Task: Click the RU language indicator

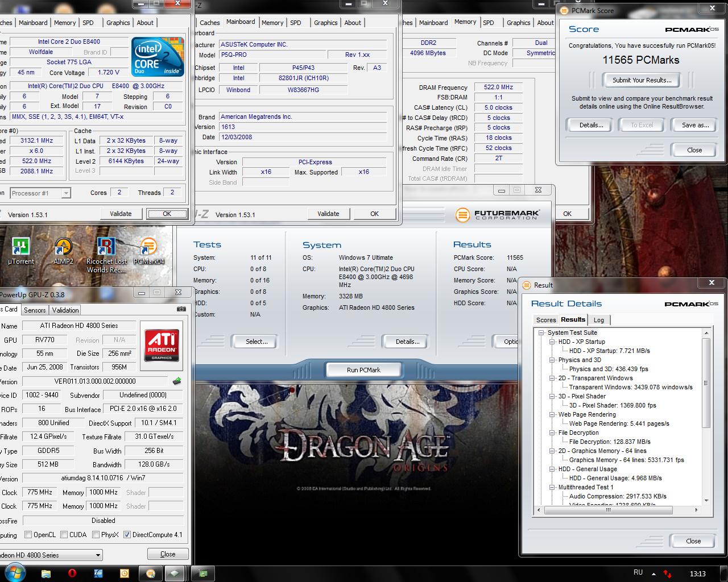Action: pos(638,572)
